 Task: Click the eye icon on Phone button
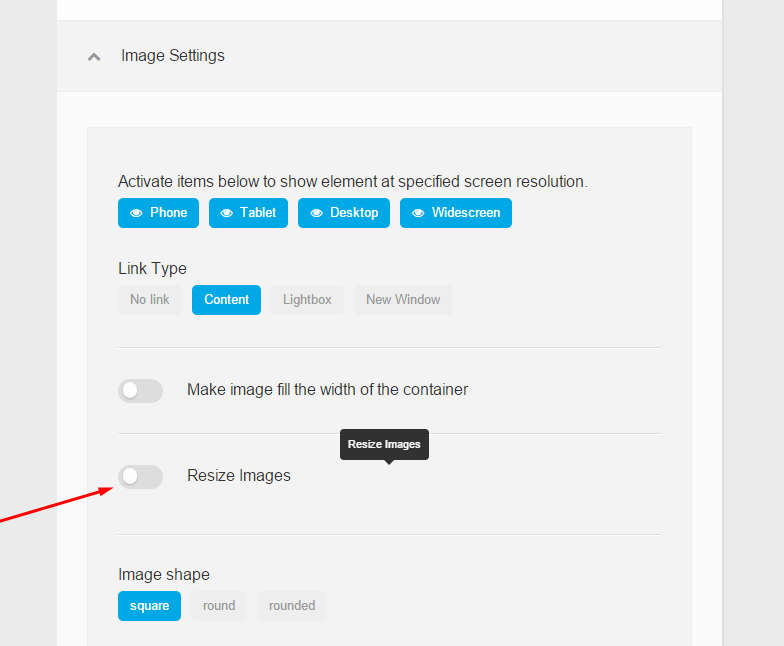136,213
